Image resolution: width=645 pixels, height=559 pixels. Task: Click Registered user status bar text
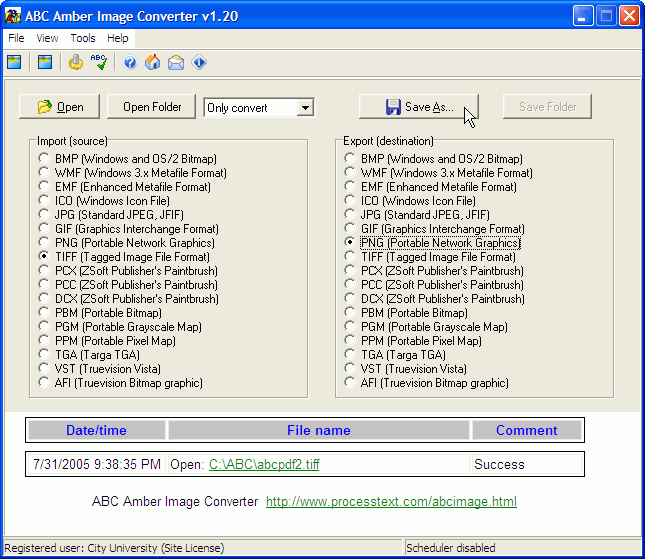[114, 548]
